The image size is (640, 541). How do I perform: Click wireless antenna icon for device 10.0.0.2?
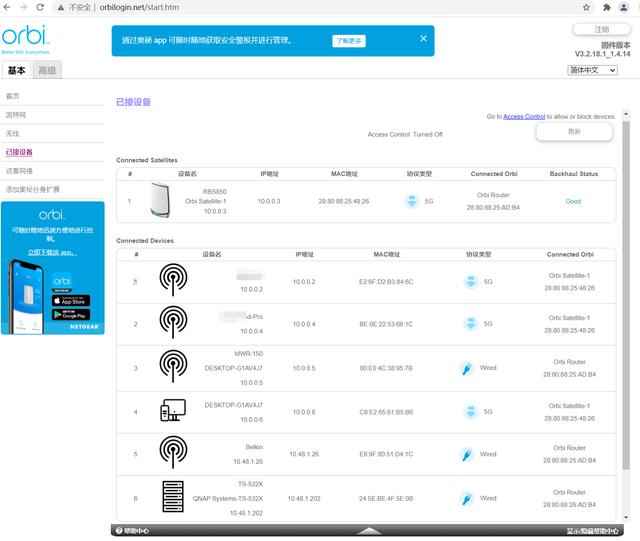point(173,280)
